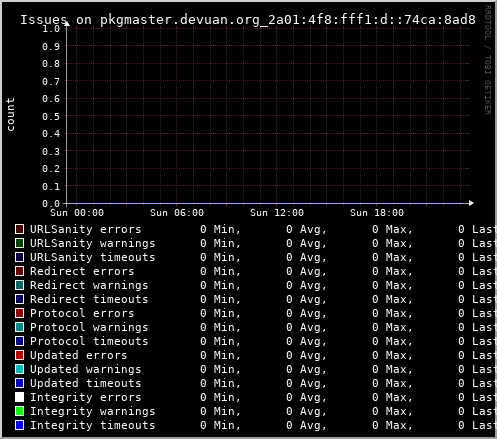The image size is (497, 439).
Task: Click the URLSanity errors color swatch
Action: pyautogui.click(x=20, y=229)
